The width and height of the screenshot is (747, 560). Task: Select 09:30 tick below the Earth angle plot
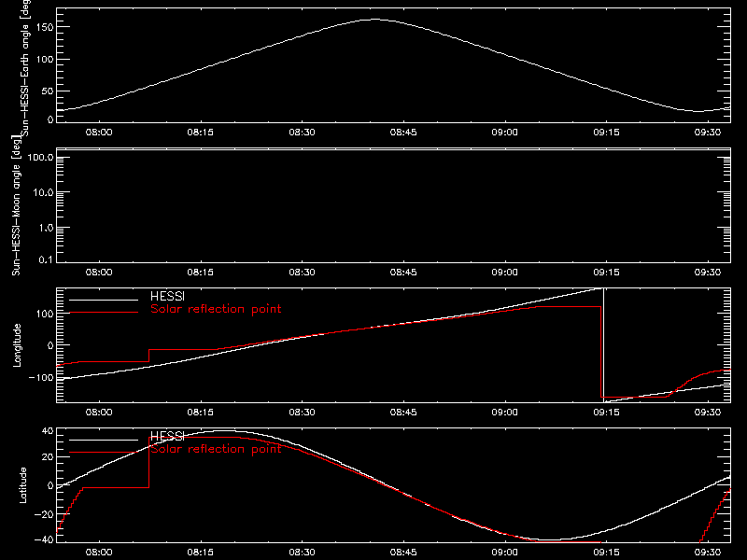click(708, 133)
